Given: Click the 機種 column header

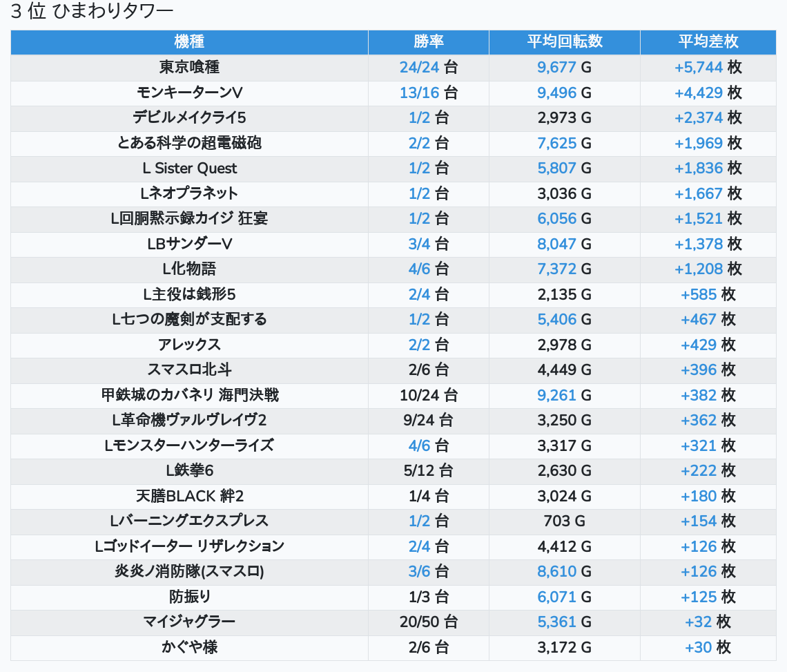Looking at the screenshot, I should point(189,41).
